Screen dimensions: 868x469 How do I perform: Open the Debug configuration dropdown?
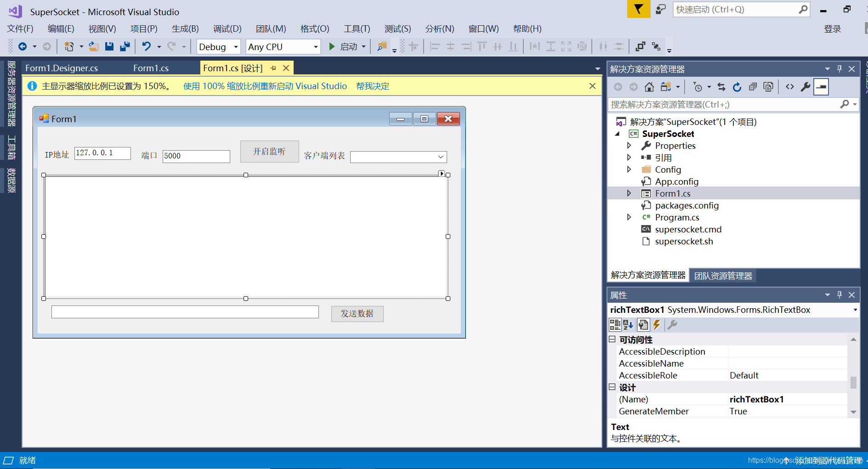(x=236, y=47)
